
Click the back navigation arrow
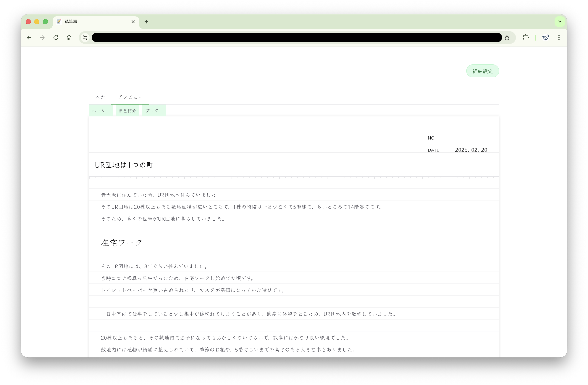(x=29, y=38)
